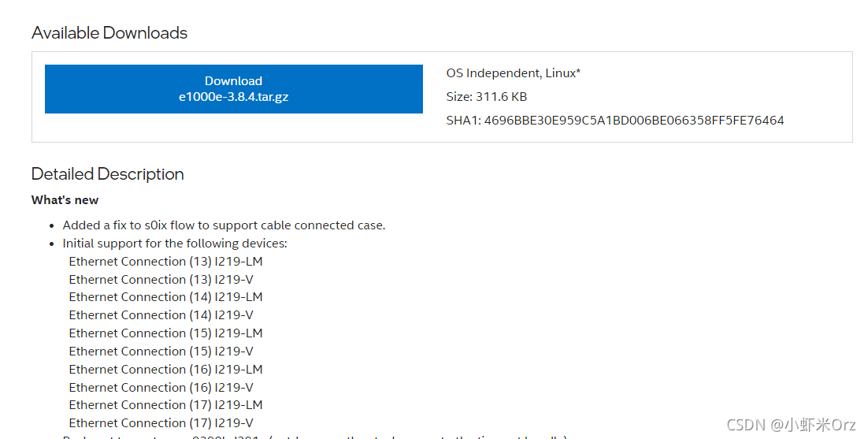The height and width of the screenshot is (439, 868).
Task: Download the e1000e-3.8.4.tar.gz file
Action: (234, 89)
